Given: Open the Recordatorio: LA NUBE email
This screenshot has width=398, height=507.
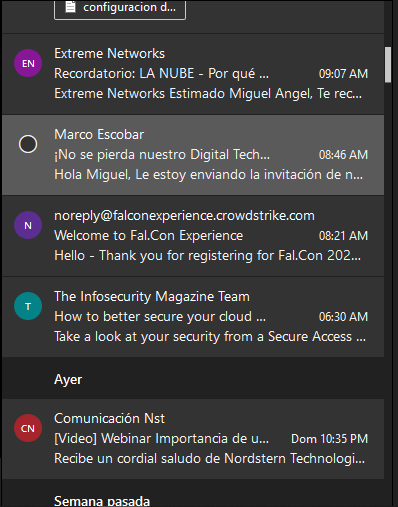Looking at the screenshot, I should [x=193, y=74].
